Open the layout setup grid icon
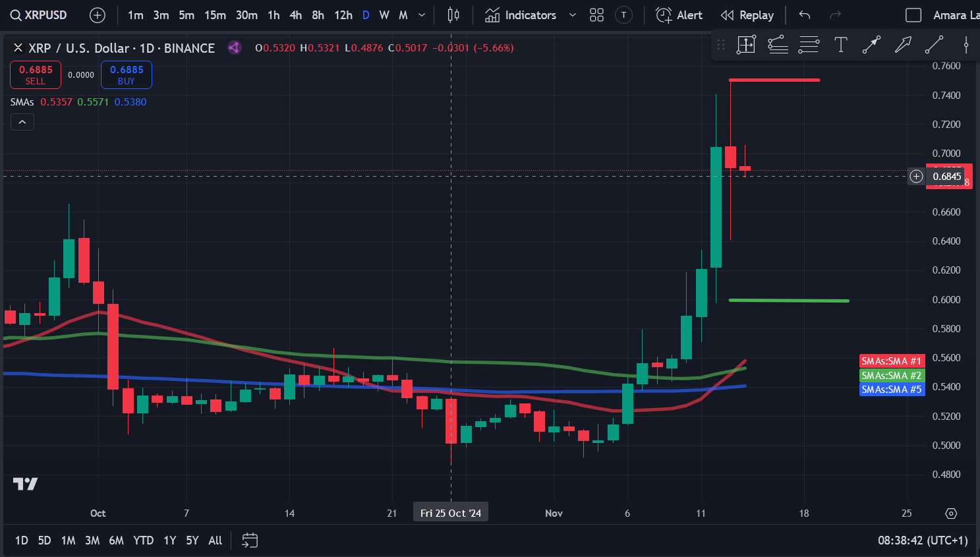 click(596, 15)
